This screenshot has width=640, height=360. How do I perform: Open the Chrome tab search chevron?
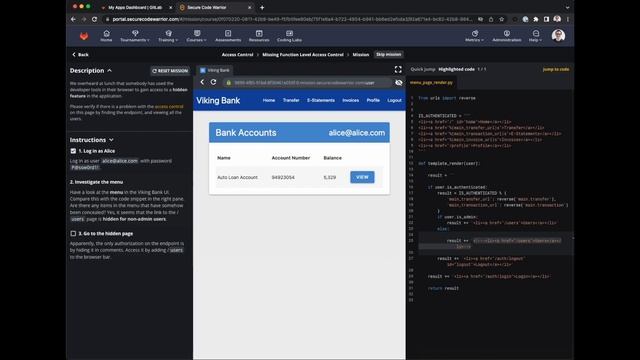pyautogui.click(x=567, y=7)
